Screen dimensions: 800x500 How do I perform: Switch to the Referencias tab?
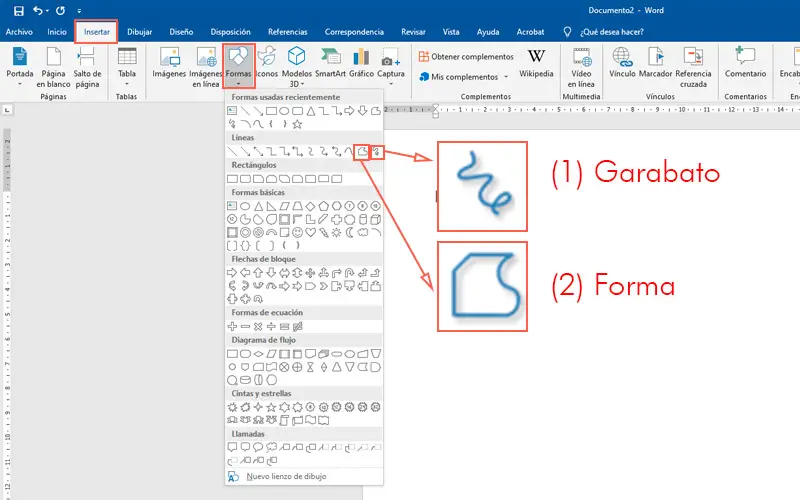288,32
